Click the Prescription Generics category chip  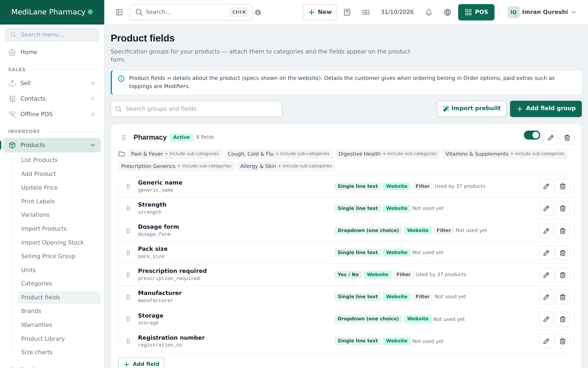176,166
